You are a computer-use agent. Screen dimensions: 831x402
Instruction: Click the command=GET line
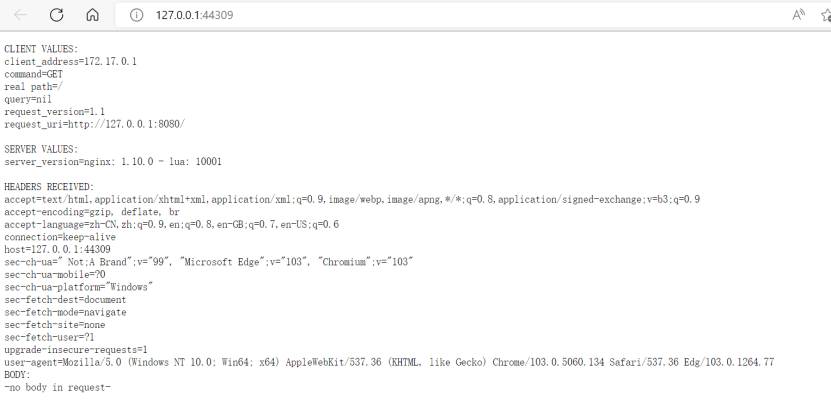[x=35, y=74]
